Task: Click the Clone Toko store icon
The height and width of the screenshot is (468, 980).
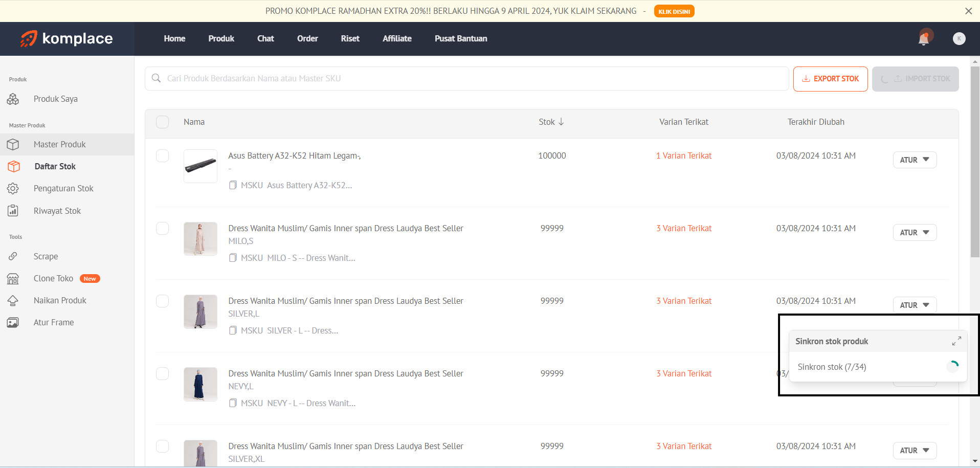Action: pyautogui.click(x=13, y=278)
